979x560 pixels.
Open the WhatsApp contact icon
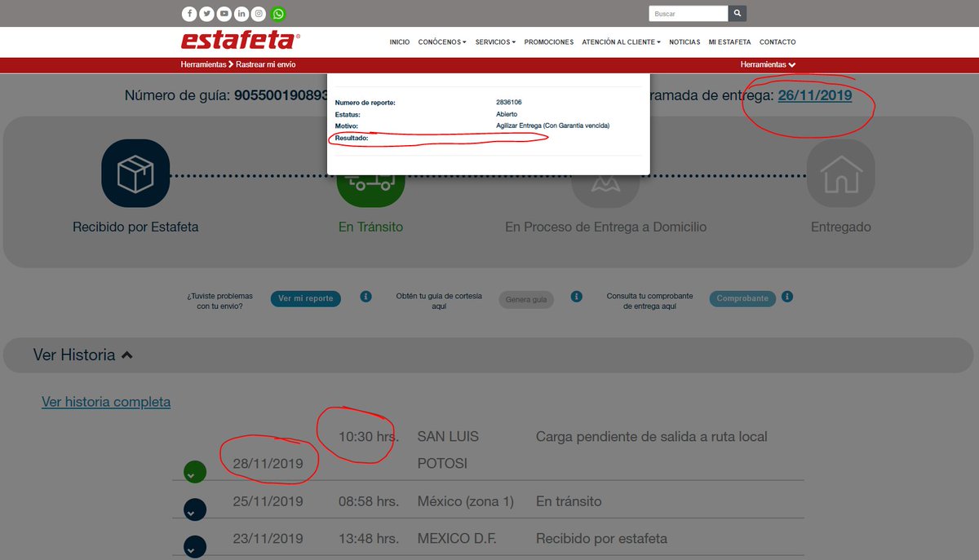(x=279, y=14)
